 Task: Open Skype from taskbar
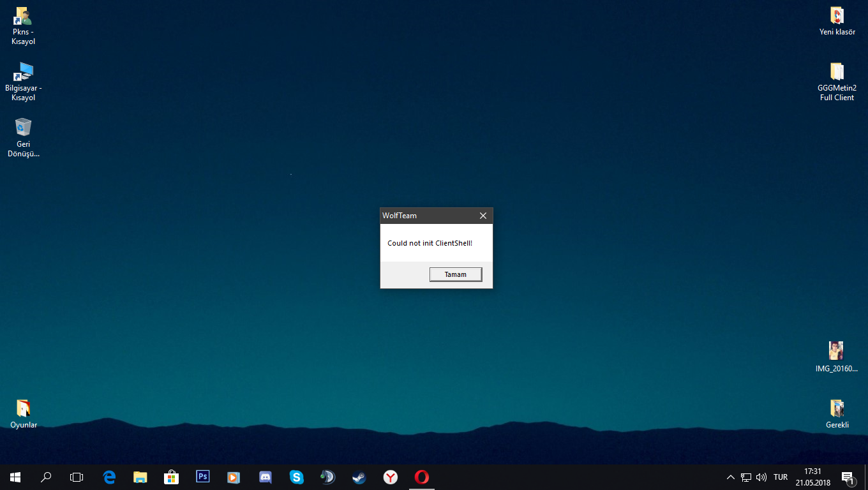tap(297, 477)
